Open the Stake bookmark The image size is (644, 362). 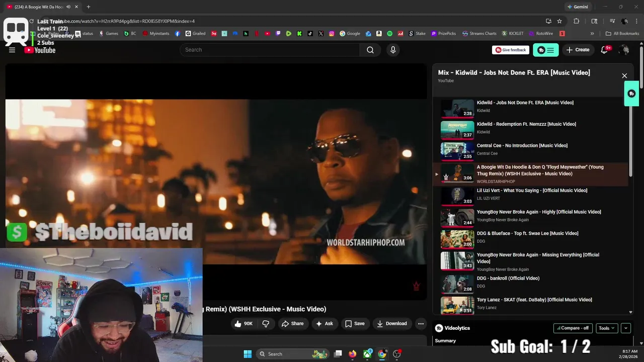click(x=417, y=34)
